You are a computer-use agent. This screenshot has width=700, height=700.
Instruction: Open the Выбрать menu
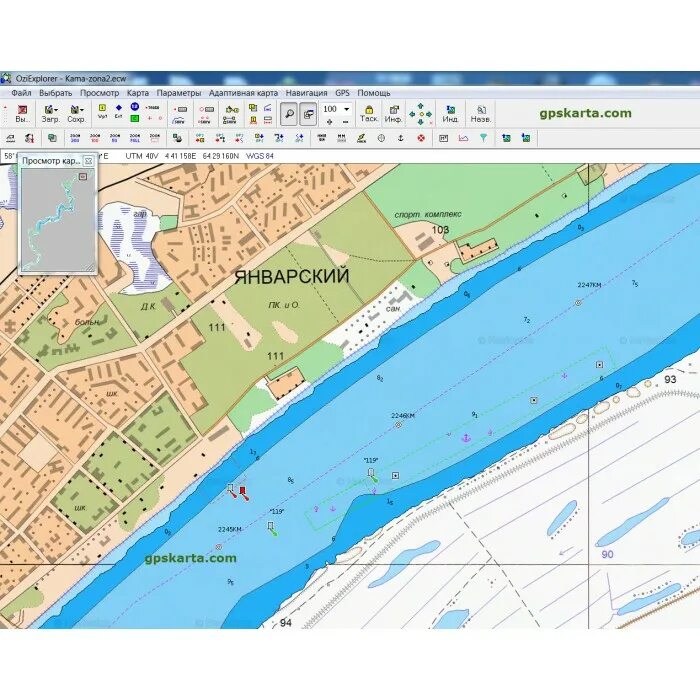(x=55, y=93)
